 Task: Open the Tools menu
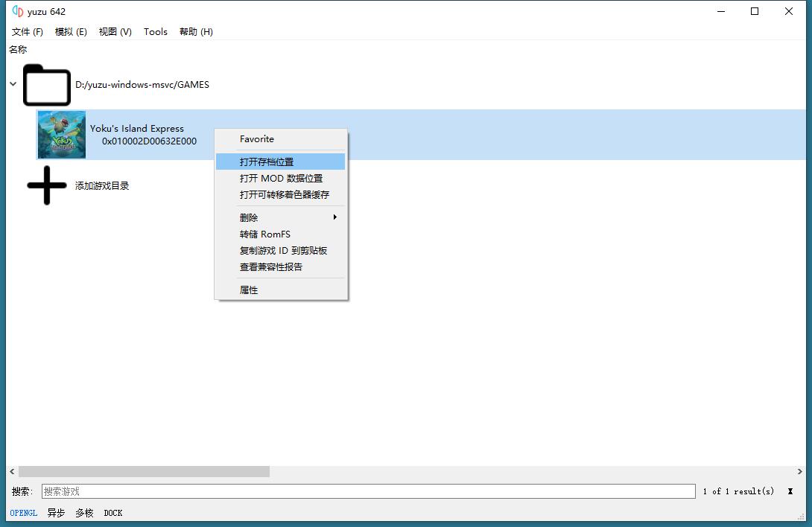[x=156, y=31]
